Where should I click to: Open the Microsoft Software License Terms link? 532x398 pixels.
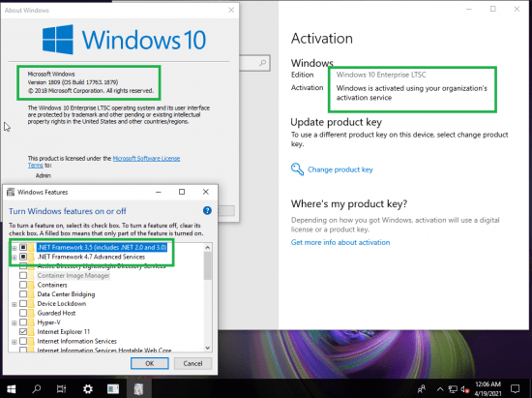146,158
